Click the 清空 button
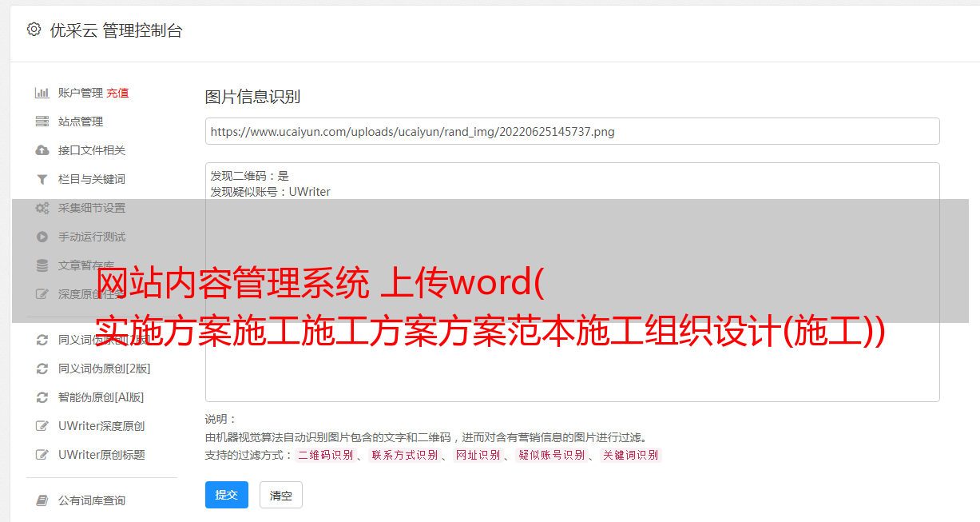The height and width of the screenshot is (522, 980). click(x=281, y=495)
